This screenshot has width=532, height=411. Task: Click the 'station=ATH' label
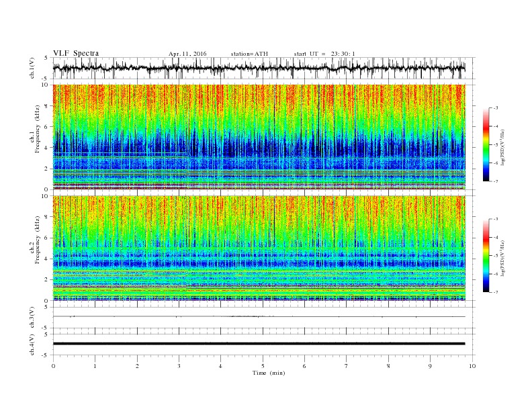coord(249,54)
